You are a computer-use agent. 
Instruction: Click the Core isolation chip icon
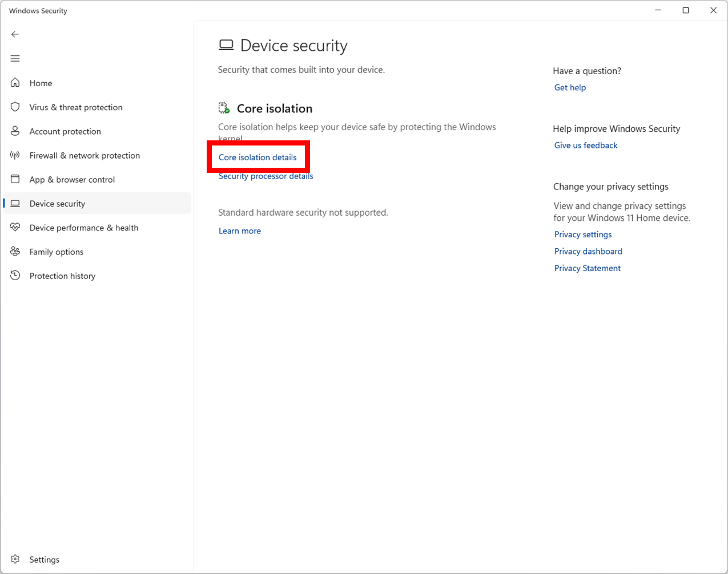[224, 108]
